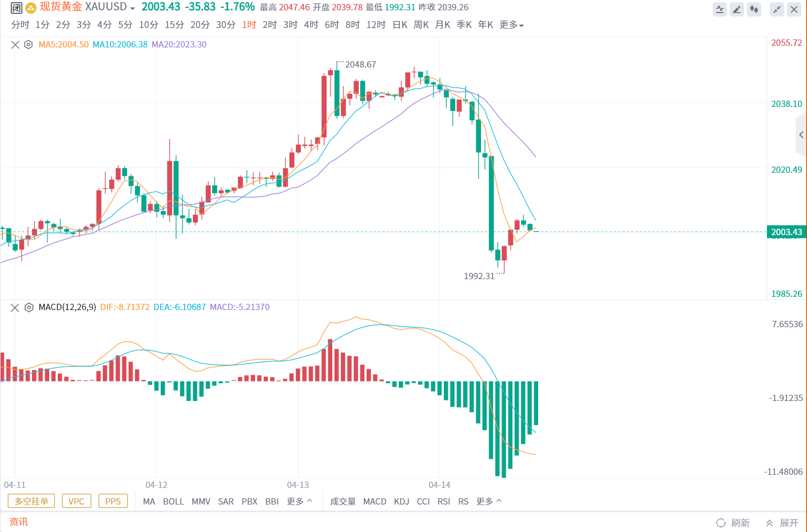Open MACD indicator settings gear icon
The width and height of the screenshot is (807, 532).
pos(29,307)
